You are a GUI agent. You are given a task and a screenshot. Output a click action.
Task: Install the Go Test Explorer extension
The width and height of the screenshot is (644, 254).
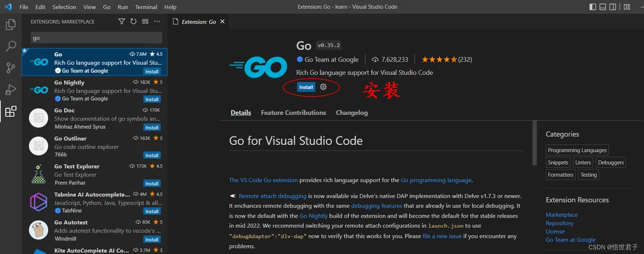pos(152,183)
